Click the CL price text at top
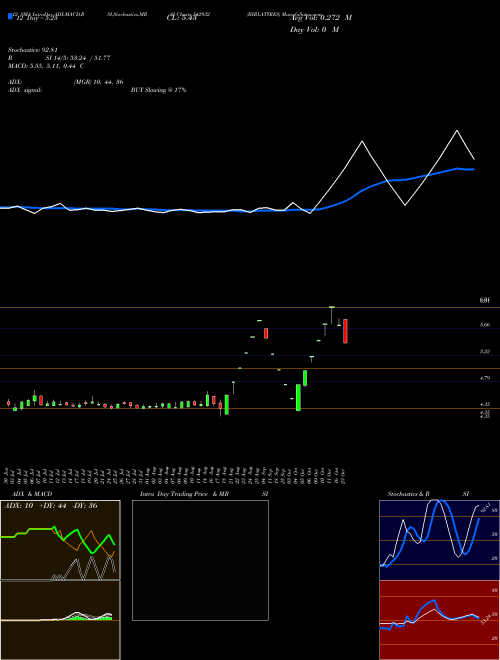Viewport: 500px width, 660px height. pyautogui.click(x=181, y=17)
